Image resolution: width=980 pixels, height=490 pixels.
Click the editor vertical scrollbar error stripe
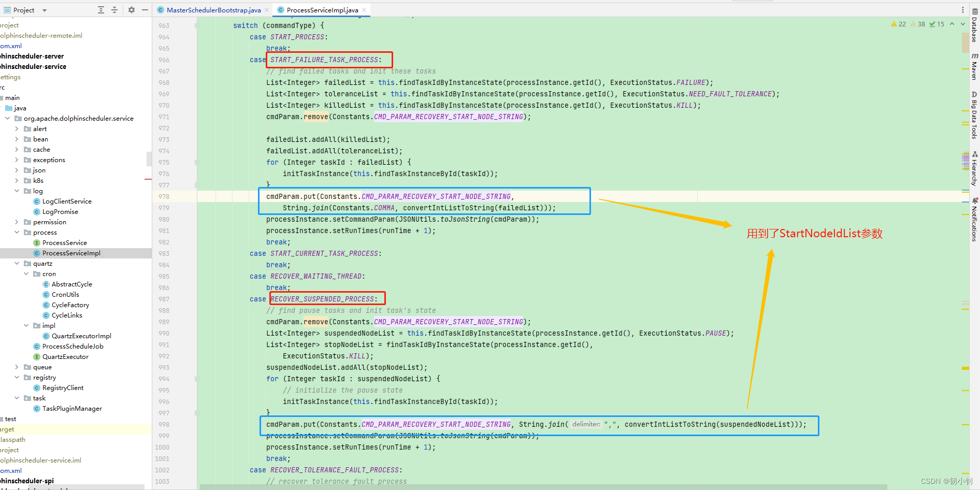click(965, 254)
